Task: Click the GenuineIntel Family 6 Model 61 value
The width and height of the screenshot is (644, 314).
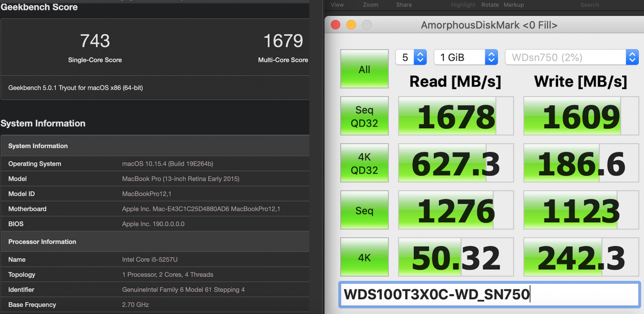Action: [x=183, y=290]
